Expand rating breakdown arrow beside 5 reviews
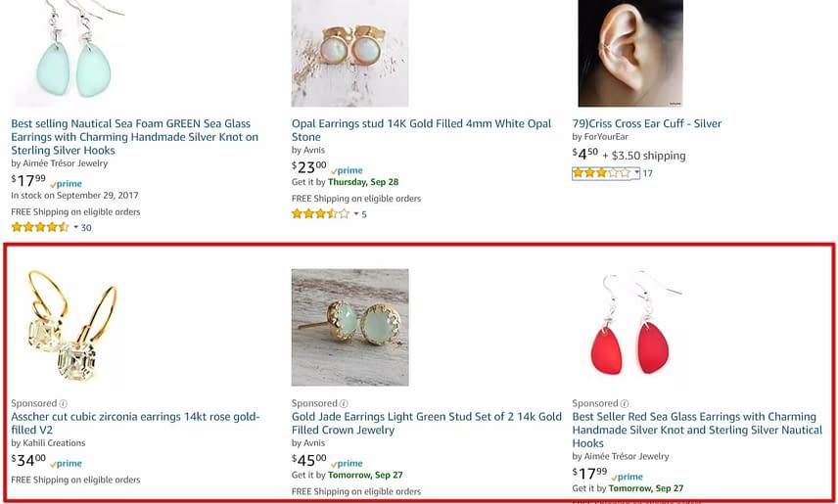838x504 pixels. tap(356, 213)
